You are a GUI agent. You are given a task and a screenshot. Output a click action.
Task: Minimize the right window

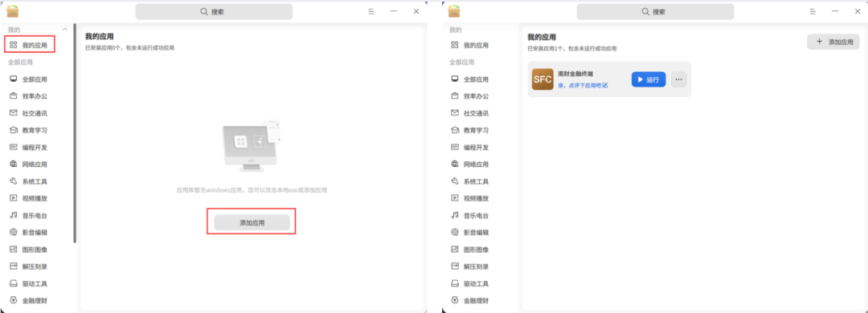834,11
